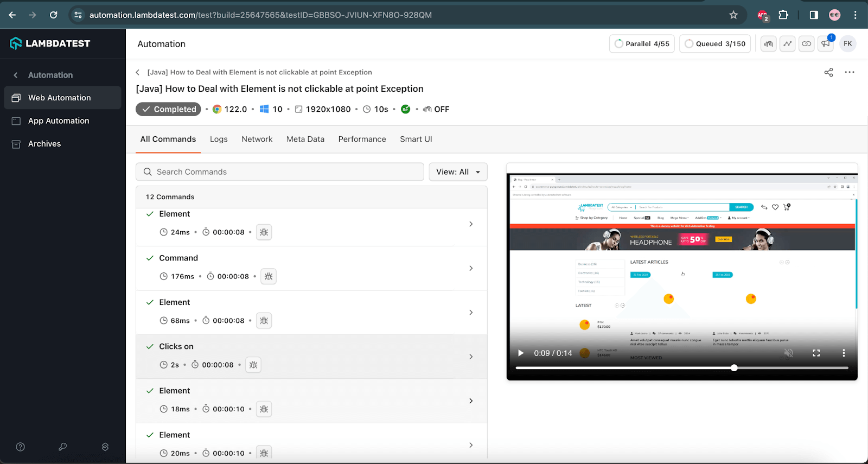Go back in browser history
Image resolution: width=868 pixels, height=464 pixels.
point(12,15)
